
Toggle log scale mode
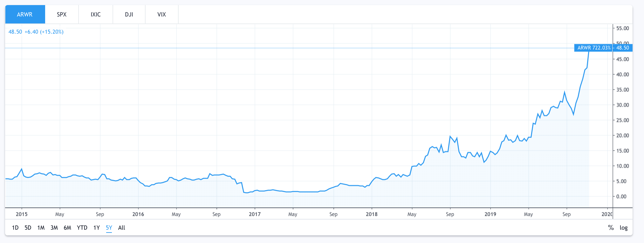point(624,227)
